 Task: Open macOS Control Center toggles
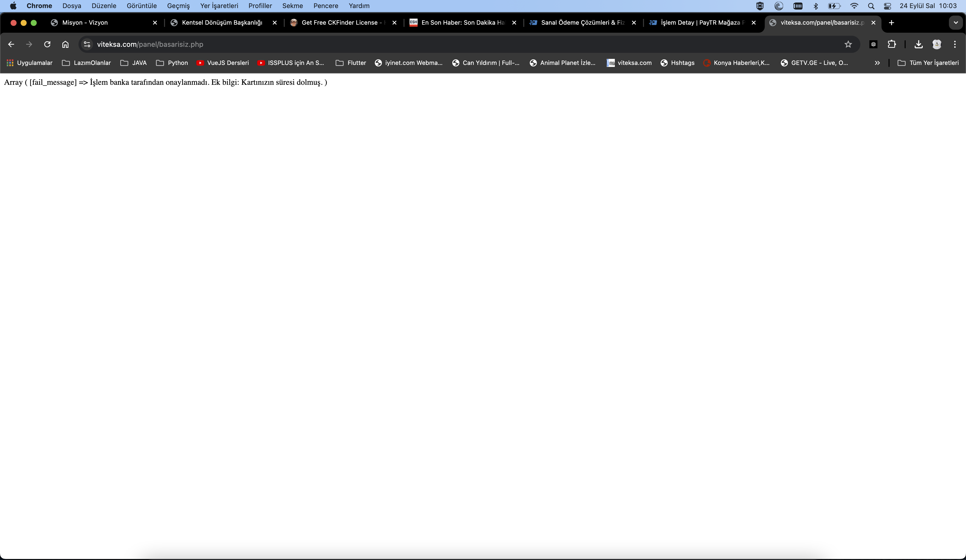pos(887,6)
